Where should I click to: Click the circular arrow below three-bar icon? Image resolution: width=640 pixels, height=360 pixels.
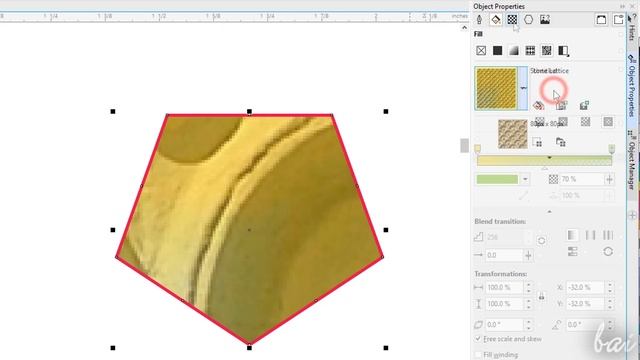[x=608, y=251]
